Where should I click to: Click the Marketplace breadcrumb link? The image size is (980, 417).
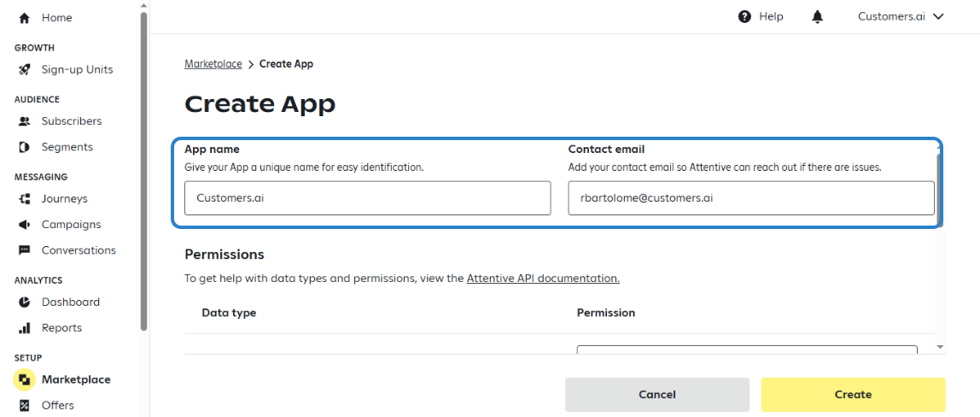[x=213, y=64]
